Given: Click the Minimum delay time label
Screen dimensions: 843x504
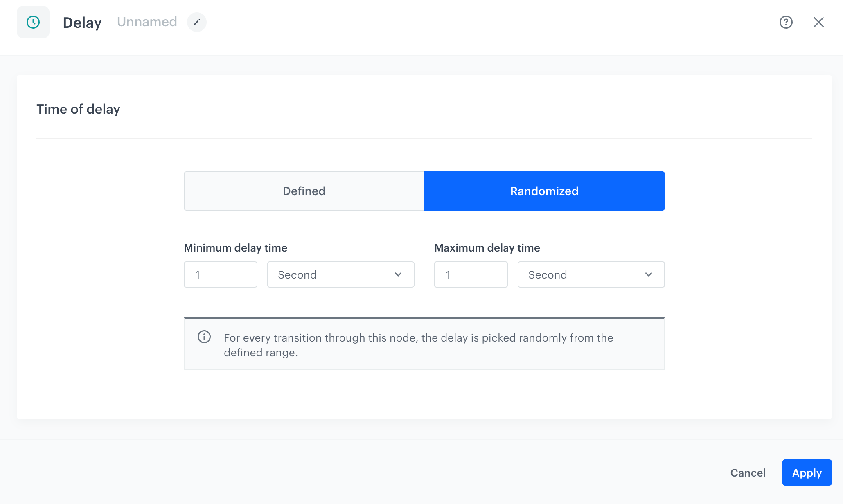Looking at the screenshot, I should (235, 248).
